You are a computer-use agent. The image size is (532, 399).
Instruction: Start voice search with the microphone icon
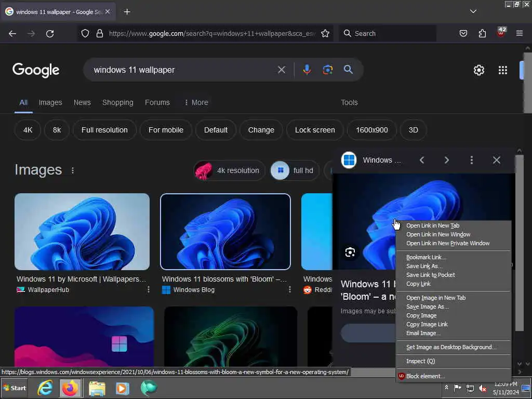(307, 70)
